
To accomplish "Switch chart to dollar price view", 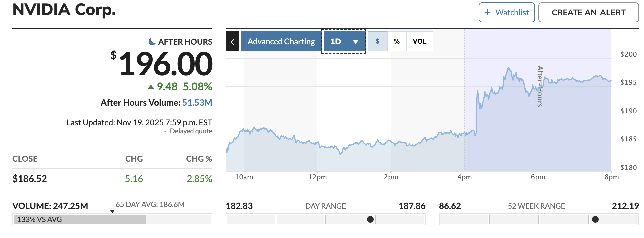I will click(377, 42).
